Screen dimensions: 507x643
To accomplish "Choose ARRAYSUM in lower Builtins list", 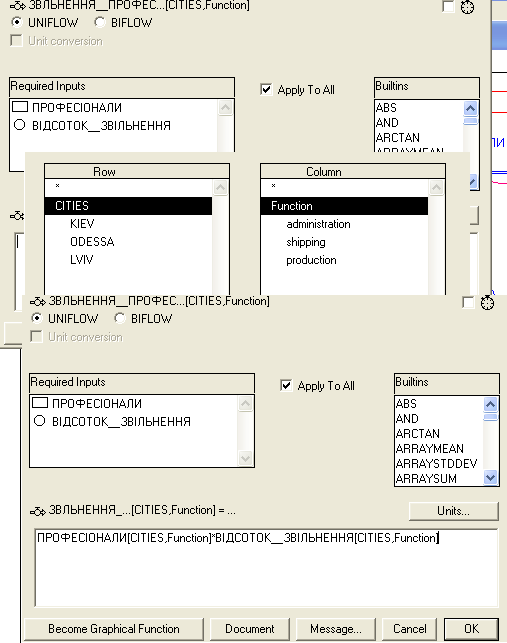I will click(x=426, y=479).
